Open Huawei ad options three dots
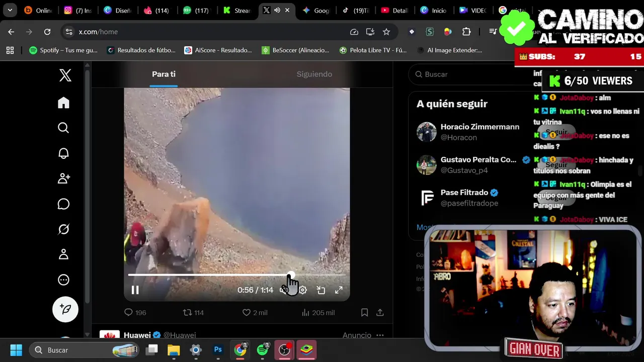This screenshot has width=644, height=362. [x=380, y=335]
